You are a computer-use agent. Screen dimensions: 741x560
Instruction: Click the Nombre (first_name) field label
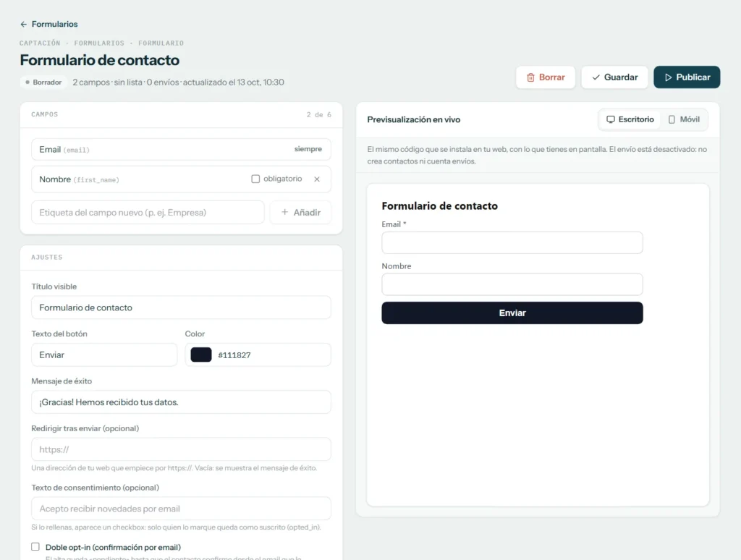pos(79,179)
